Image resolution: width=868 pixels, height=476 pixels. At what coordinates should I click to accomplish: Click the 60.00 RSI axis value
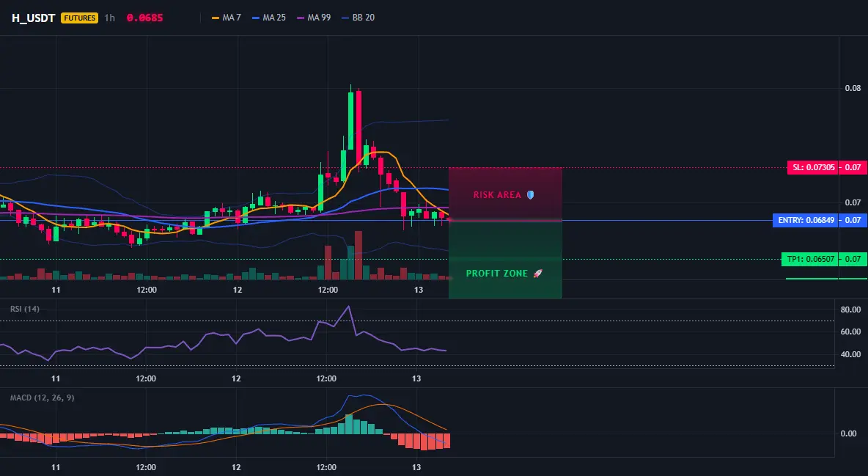pyautogui.click(x=851, y=332)
